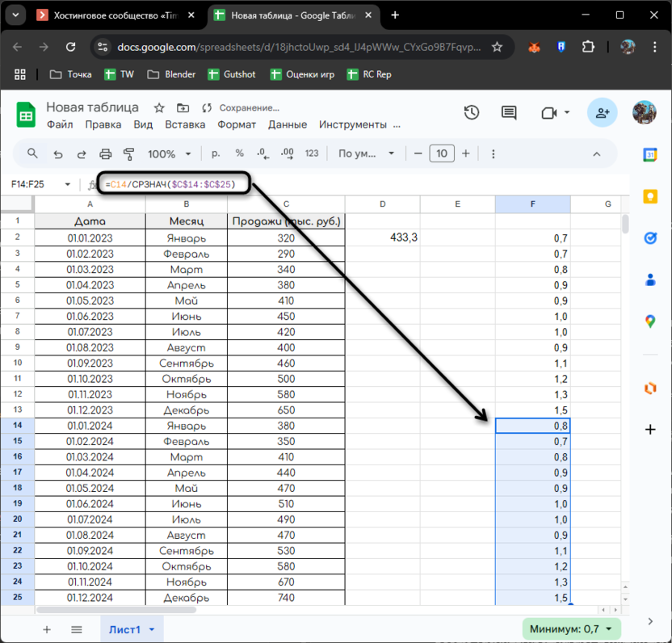Open the Минимум: 0,7 summary dropdown
The width and height of the screenshot is (672, 643).
click(573, 628)
